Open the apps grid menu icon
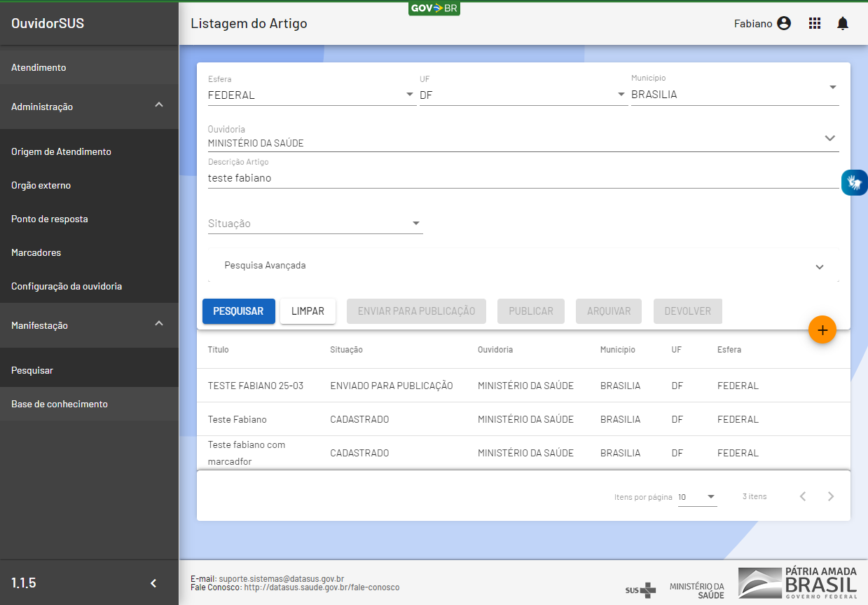The width and height of the screenshot is (868, 605). click(x=814, y=24)
